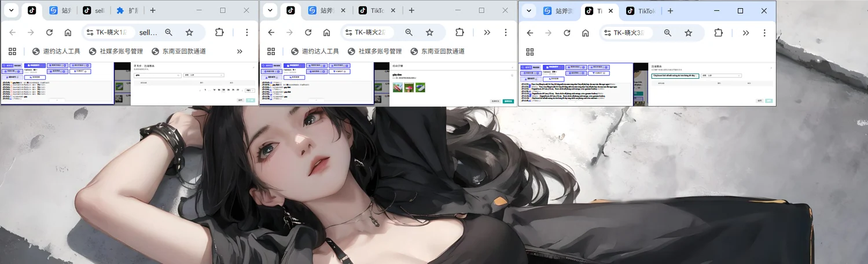Open the filter dropdown in TK-晓火3 dialog
The height and width of the screenshot is (264, 868).
click(722, 76)
